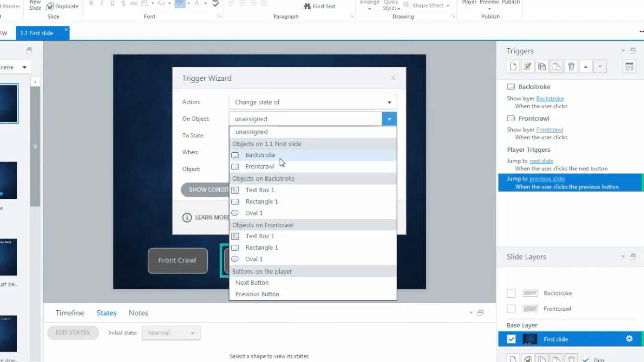644x362 pixels.
Task: Click the Front Crawl button on slide
Action: (178, 260)
